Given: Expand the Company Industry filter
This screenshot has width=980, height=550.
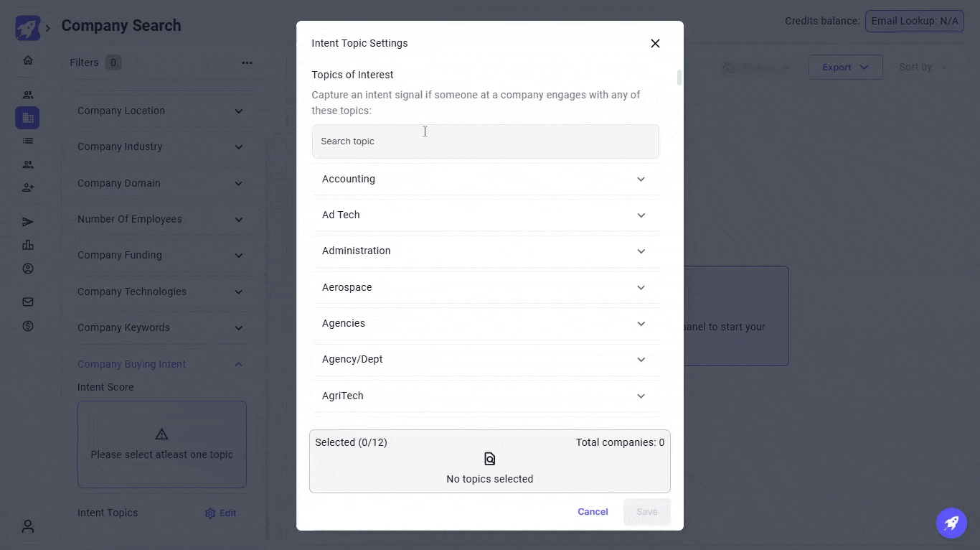Looking at the screenshot, I should click(239, 147).
